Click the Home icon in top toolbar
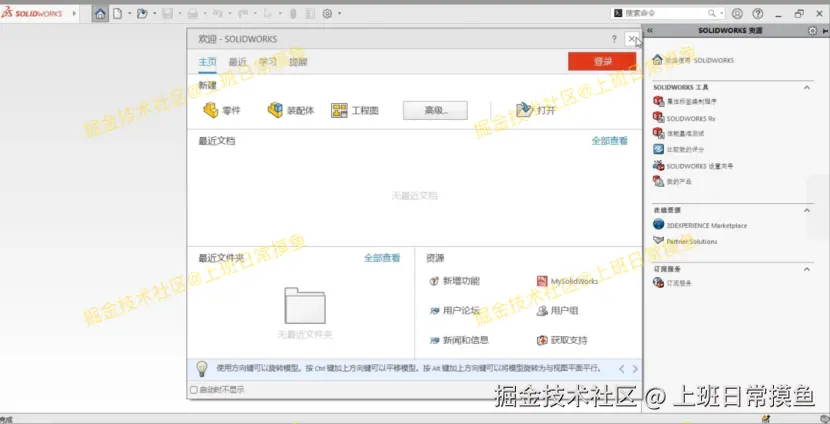Screen dimensions: 830x424 coord(100,14)
